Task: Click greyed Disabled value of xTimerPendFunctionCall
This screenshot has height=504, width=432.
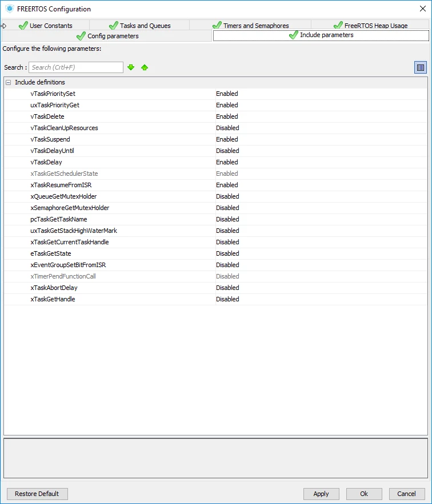Action: 227,276
